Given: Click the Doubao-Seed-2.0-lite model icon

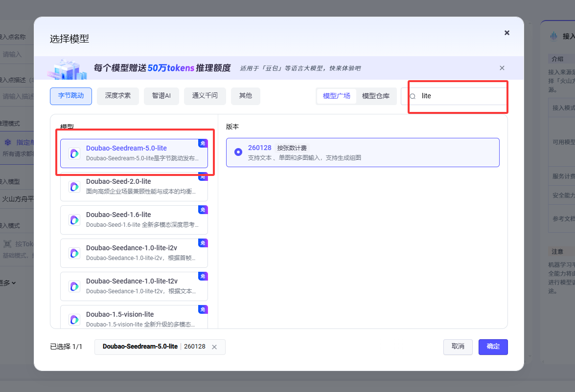Looking at the screenshot, I should [x=74, y=187].
